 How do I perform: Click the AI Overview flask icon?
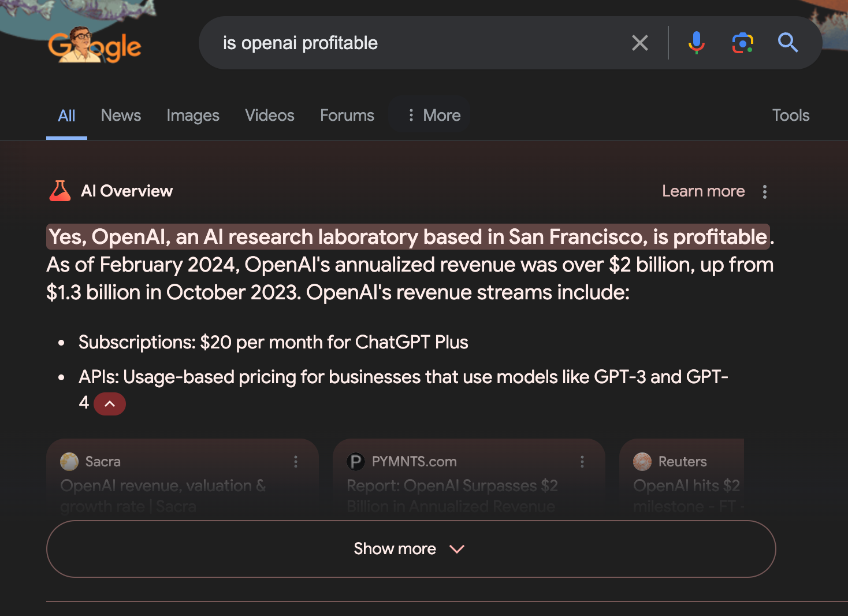click(x=60, y=191)
